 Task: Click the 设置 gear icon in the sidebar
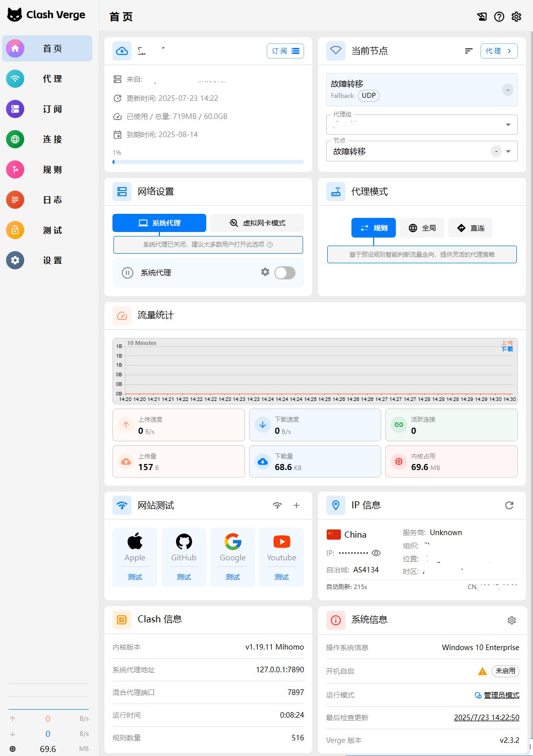click(x=15, y=260)
